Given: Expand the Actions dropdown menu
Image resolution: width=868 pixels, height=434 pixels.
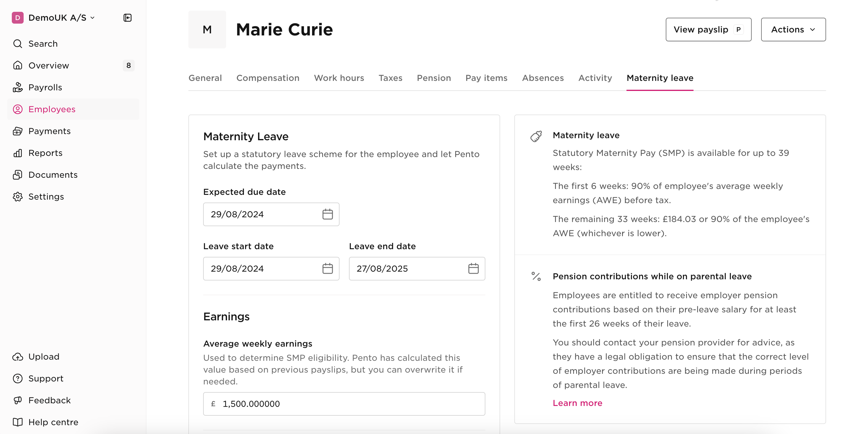Looking at the screenshot, I should [793, 29].
